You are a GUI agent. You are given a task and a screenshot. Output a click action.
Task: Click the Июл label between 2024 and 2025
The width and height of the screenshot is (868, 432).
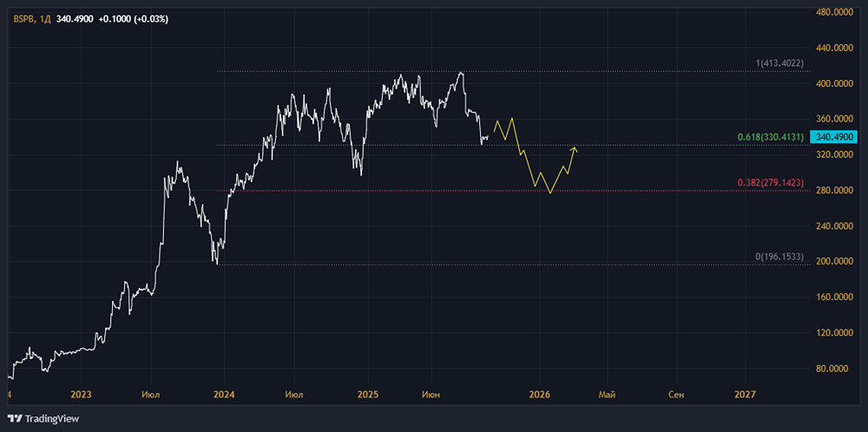point(294,395)
